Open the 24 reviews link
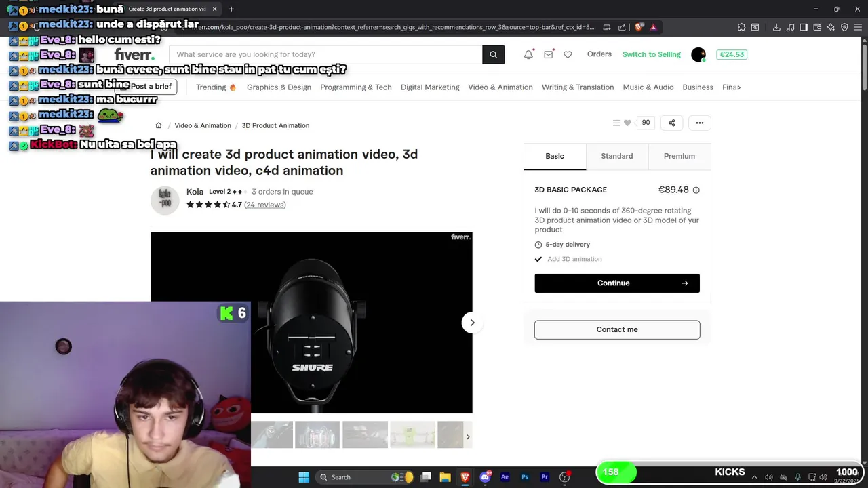868x488 pixels. pyautogui.click(x=265, y=205)
